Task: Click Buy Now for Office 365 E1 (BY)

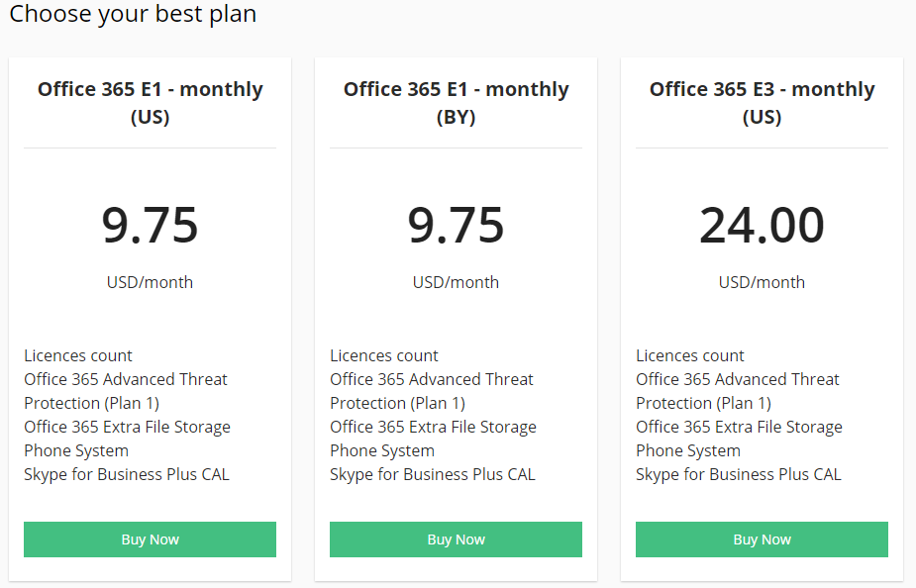Action: coord(456,539)
